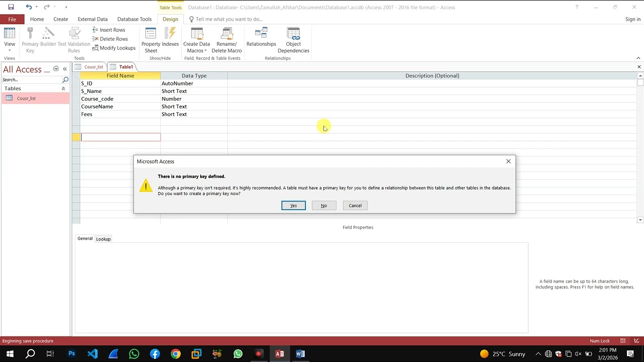Open All Access Objects pane dropdown
644x362 pixels.
pyautogui.click(x=56, y=69)
